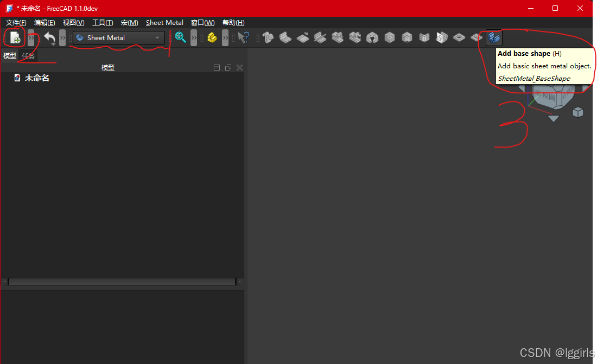Click the scrollbar right arrow under model tree

click(x=240, y=282)
